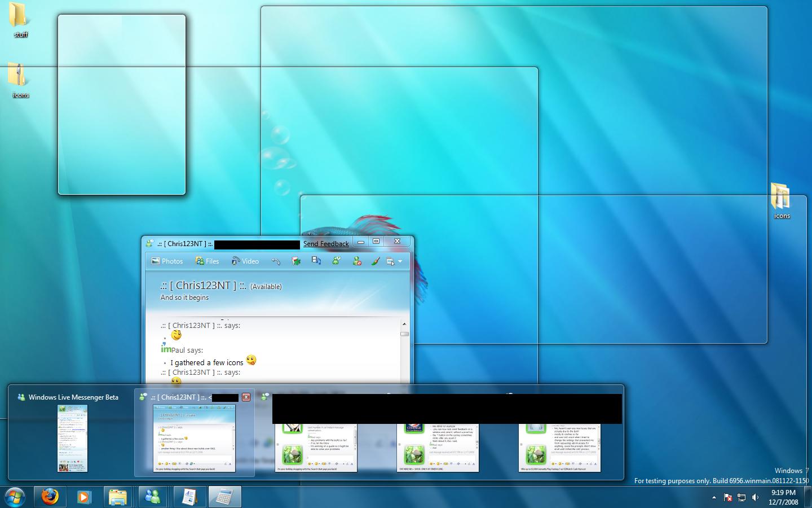Open Firefox from the taskbar
This screenshot has width=812, height=508.
coord(50,497)
